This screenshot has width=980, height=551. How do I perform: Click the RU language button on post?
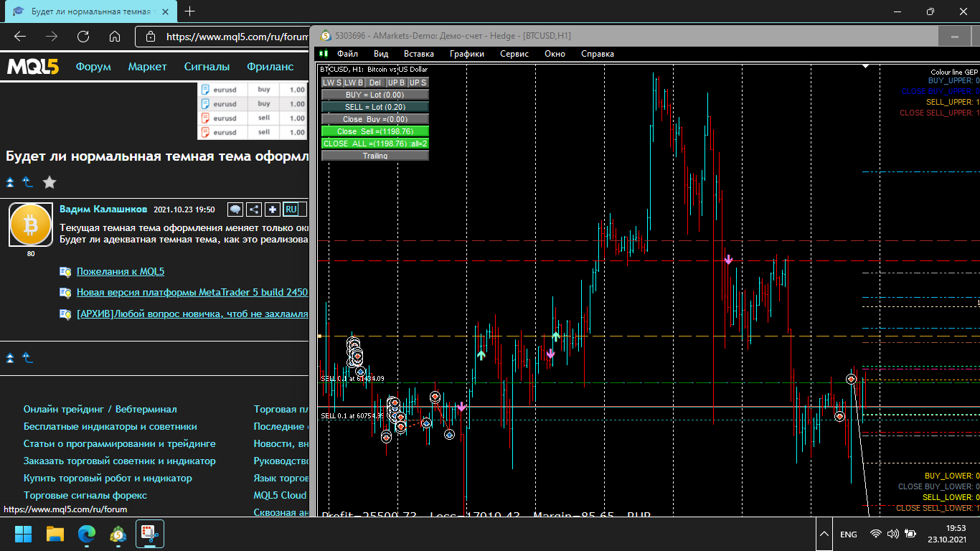tap(291, 209)
